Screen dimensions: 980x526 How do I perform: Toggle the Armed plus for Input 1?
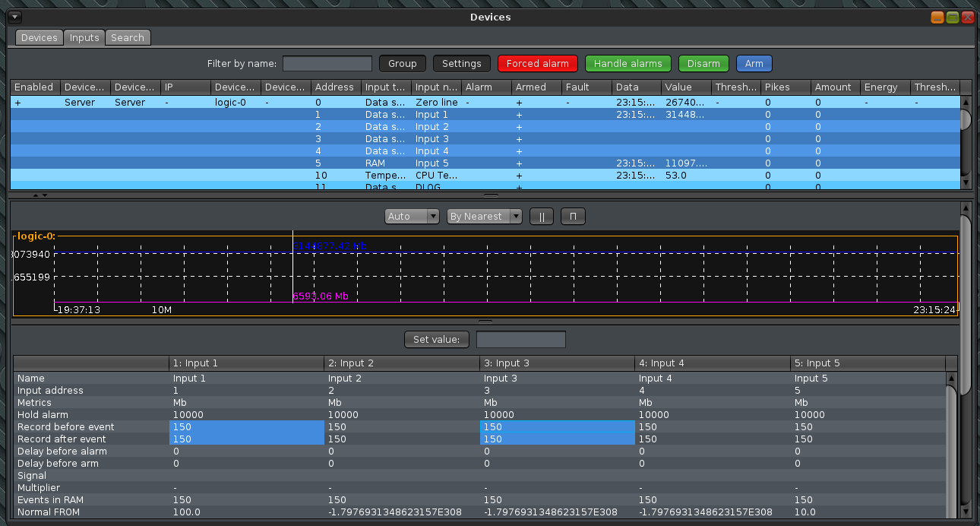point(519,115)
